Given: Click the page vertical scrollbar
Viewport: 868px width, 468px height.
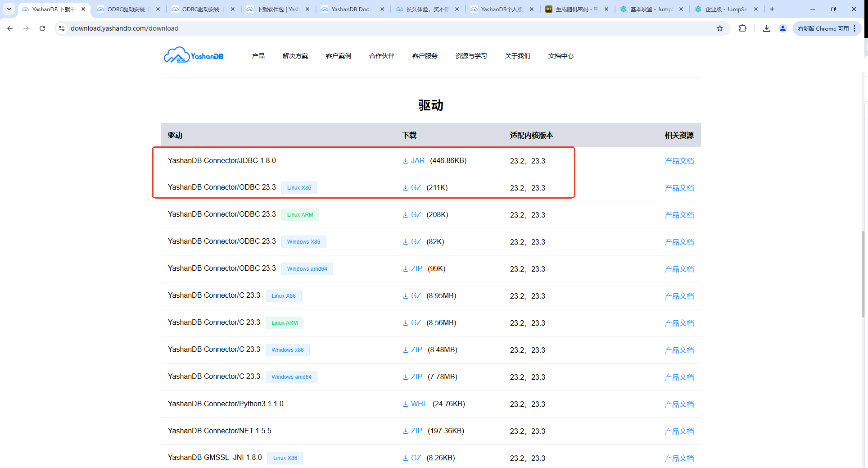Looking at the screenshot, I should coord(863,274).
